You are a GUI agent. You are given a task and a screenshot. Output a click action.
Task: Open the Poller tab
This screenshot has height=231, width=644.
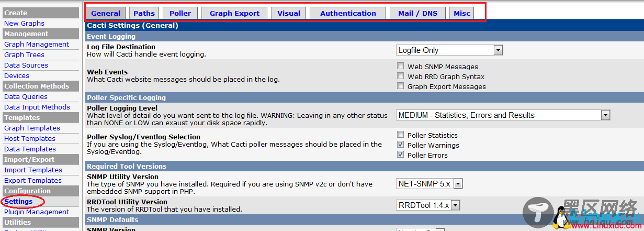coord(180,13)
